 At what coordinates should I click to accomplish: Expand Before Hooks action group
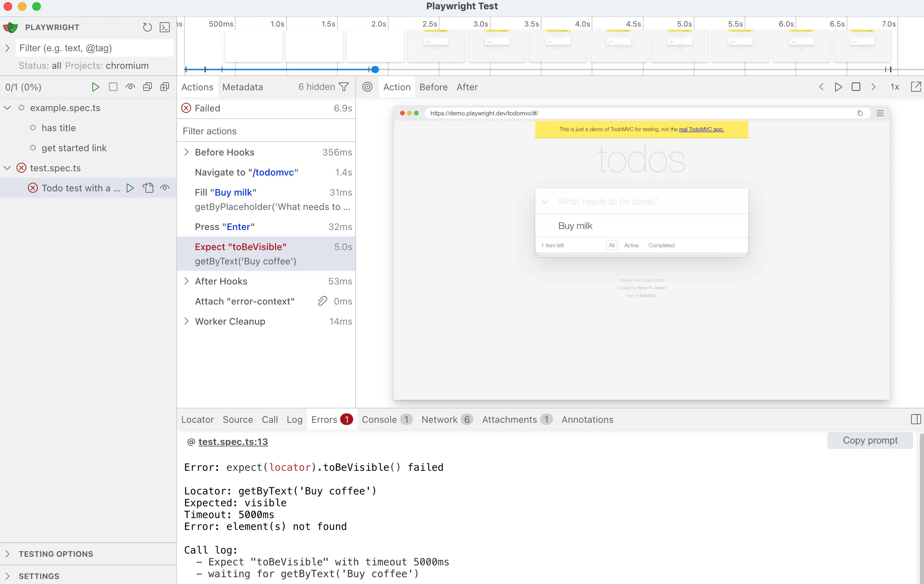187,152
